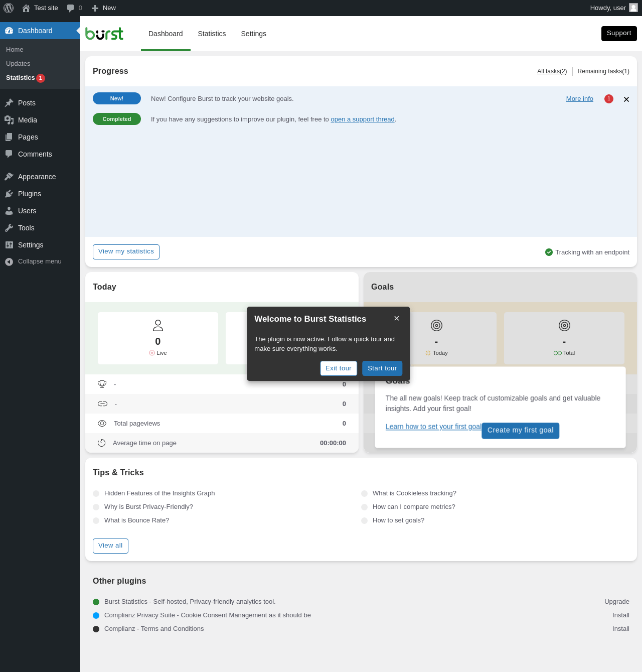
Task: Collapse the admin sidebar menu
Action: [x=40, y=261]
